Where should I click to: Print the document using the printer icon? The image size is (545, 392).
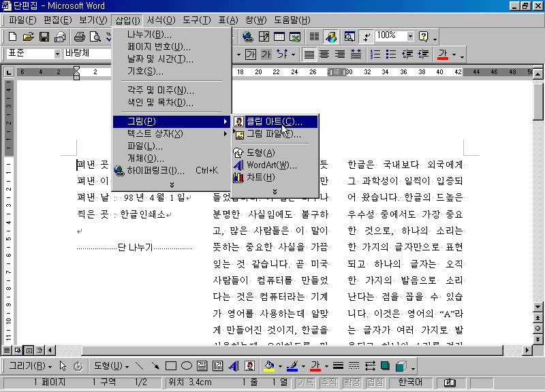pyautogui.click(x=80, y=37)
